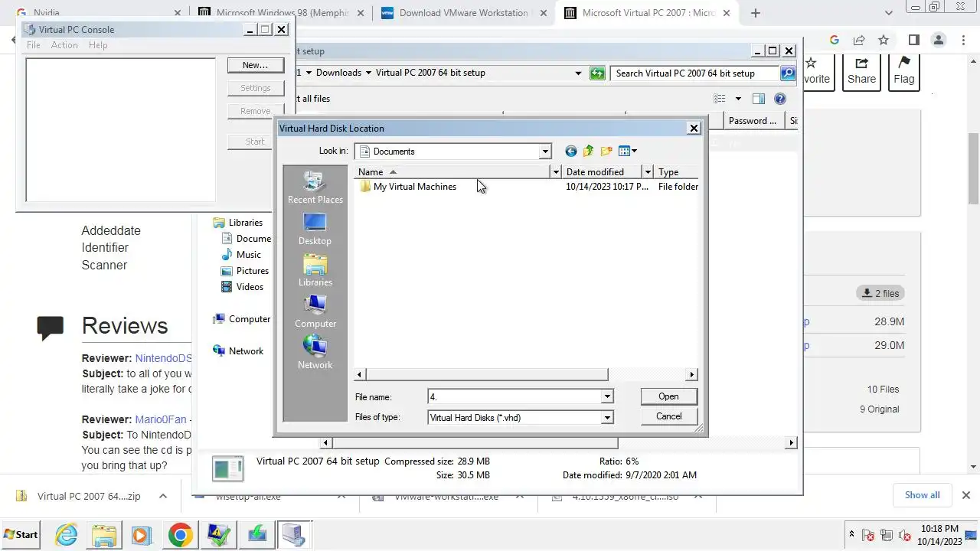Expand the File name combo box arrow
980x551 pixels.
pos(607,397)
